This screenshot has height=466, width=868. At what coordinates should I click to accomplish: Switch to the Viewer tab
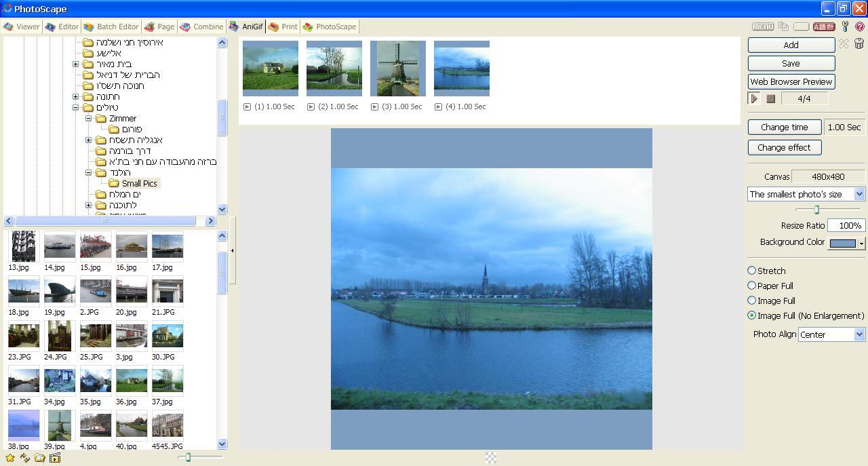[21, 26]
